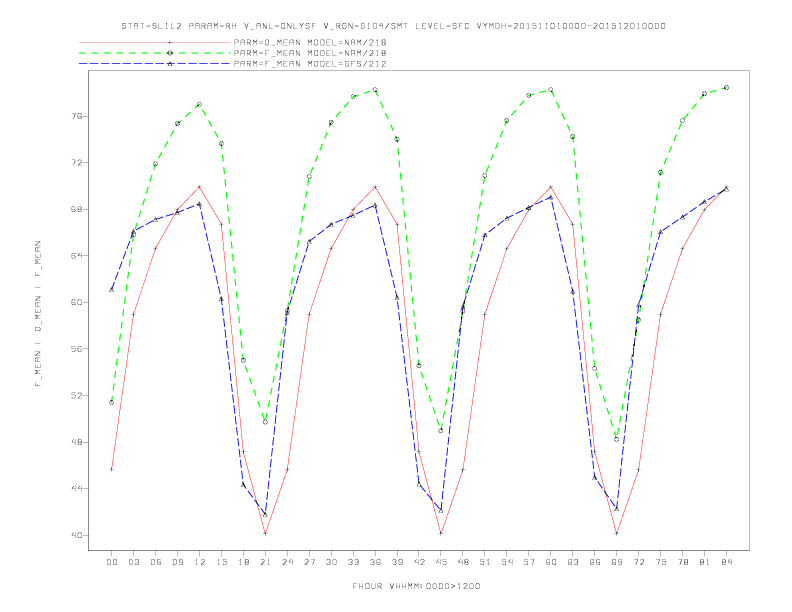This screenshot has width=792, height=612.
Task: Click the green dashed legend line sample
Action: (155, 53)
